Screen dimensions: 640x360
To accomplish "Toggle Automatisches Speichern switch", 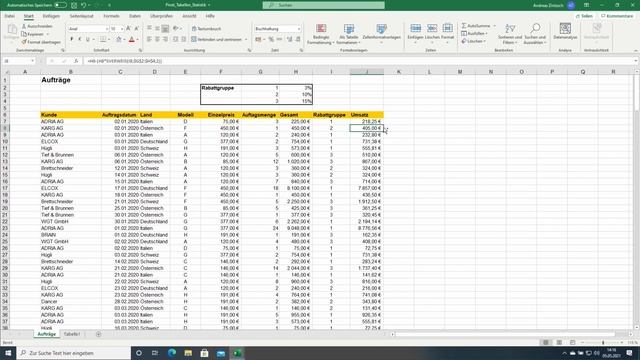I will [x=60, y=5].
